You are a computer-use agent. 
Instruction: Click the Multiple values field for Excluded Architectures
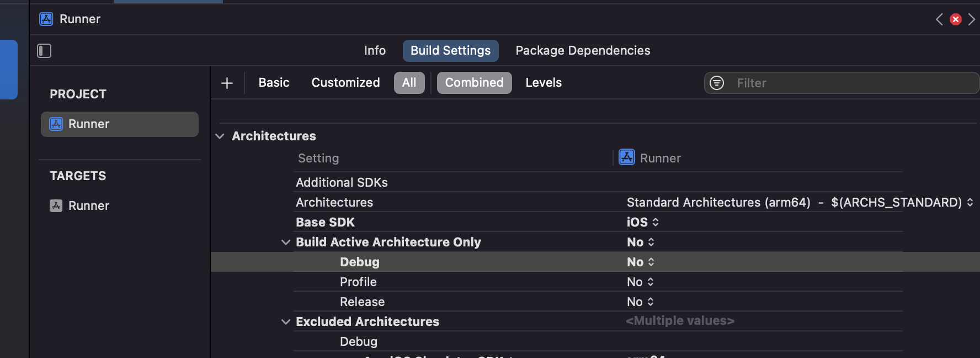[680, 321]
